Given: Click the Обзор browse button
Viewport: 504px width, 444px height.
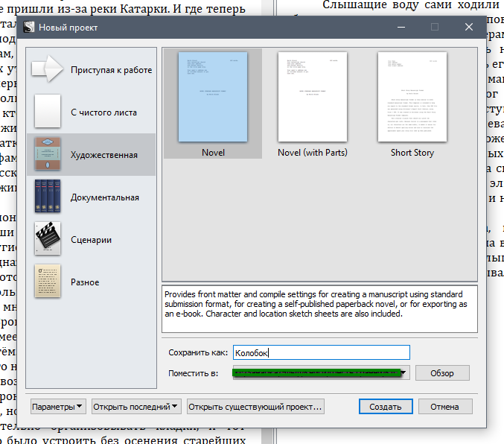Looking at the screenshot, I should pyautogui.click(x=442, y=372).
